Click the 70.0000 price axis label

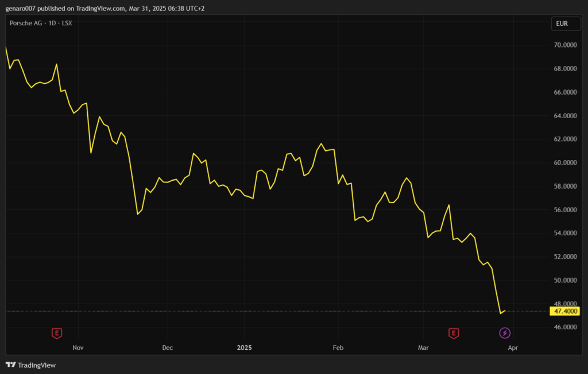[x=566, y=45]
